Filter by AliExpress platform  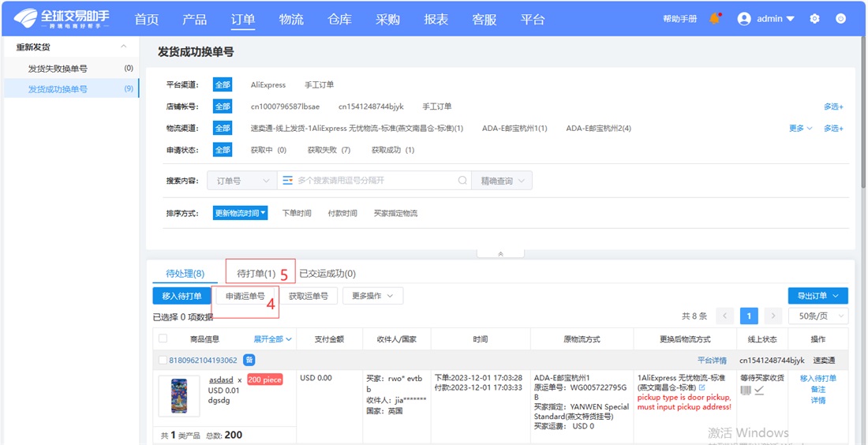click(268, 84)
